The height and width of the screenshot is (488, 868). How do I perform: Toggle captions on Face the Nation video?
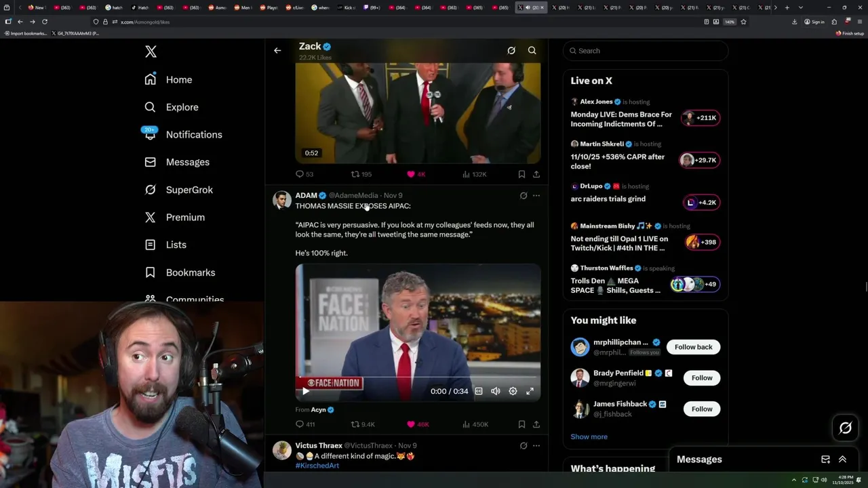[x=479, y=391]
